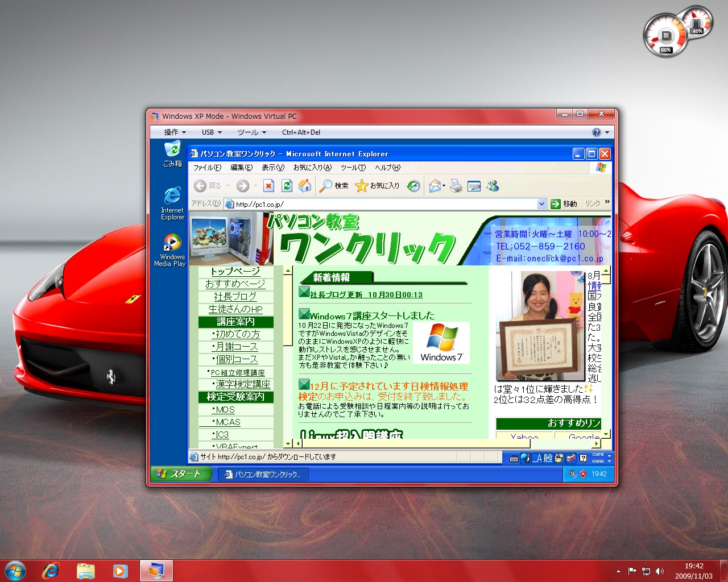This screenshot has width=728, height=582.
Task: Open the ファイル(F) menu in Internet Explorer
Action: pyautogui.click(x=207, y=168)
